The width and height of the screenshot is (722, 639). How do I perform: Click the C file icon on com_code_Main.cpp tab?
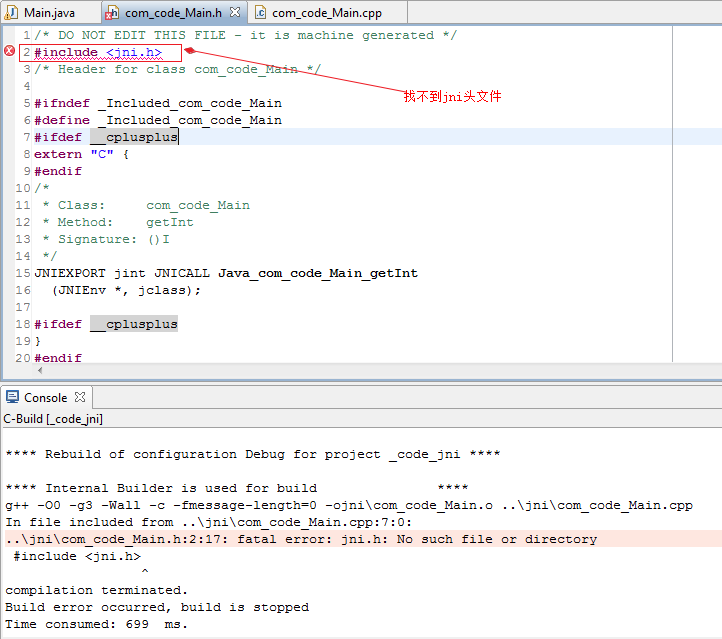(x=260, y=12)
